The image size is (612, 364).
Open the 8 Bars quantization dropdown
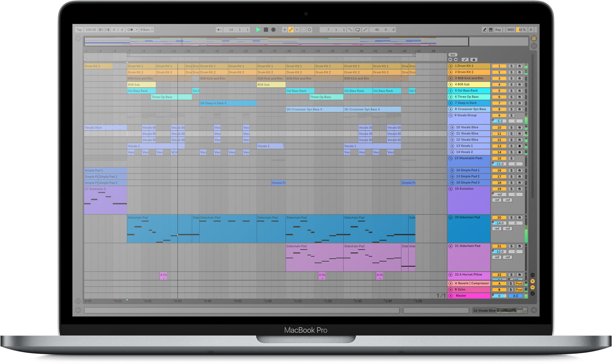[147, 30]
